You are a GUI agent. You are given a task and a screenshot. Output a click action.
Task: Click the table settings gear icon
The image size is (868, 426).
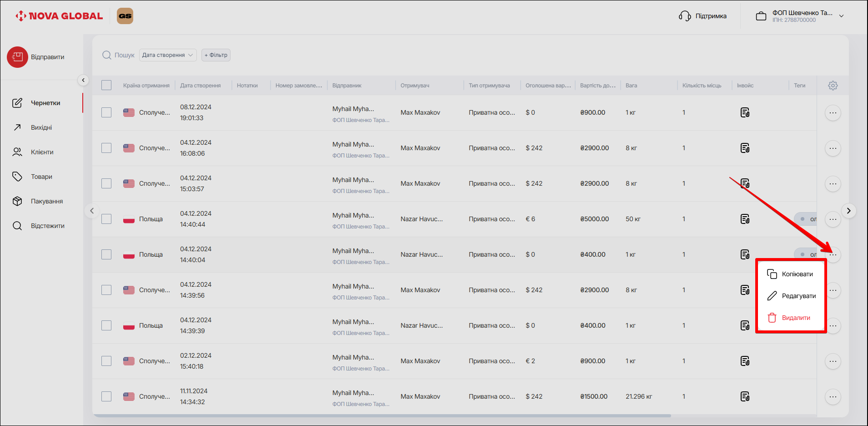(833, 86)
